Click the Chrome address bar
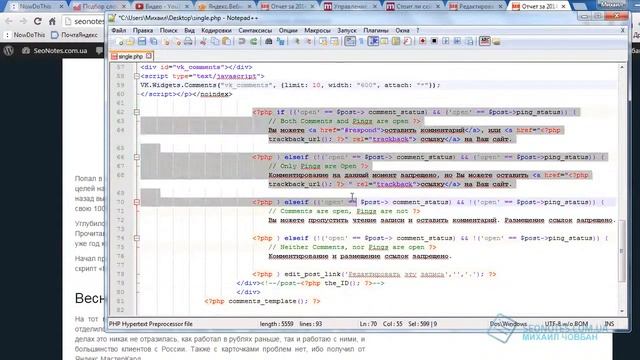This screenshot has width=640, height=360. click(84, 21)
